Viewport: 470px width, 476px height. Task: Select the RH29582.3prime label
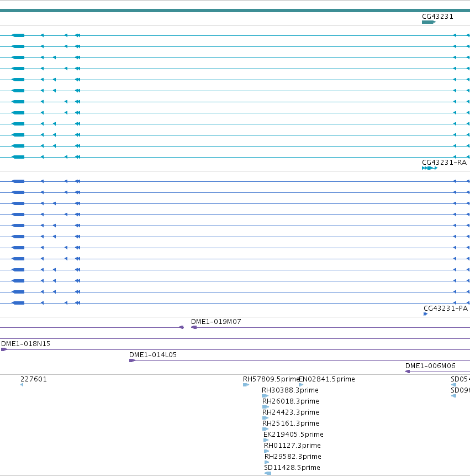(x=293, y=457)
